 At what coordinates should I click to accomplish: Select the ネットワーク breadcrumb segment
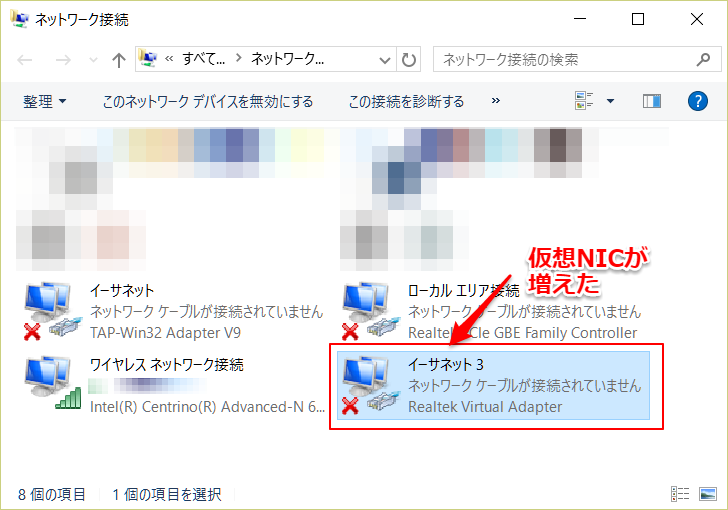(287, 59)
